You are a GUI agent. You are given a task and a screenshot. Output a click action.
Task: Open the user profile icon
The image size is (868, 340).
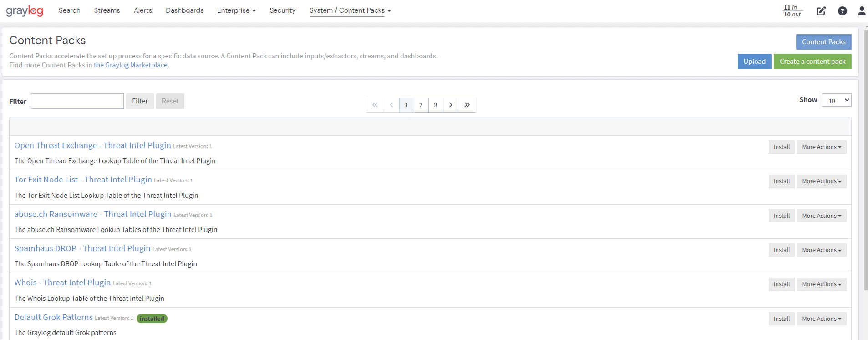[861, 11]
